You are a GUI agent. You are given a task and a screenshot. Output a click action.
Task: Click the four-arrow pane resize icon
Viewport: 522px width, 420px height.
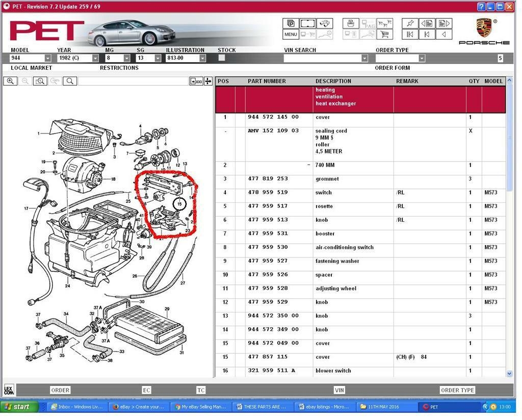[208, 81]
